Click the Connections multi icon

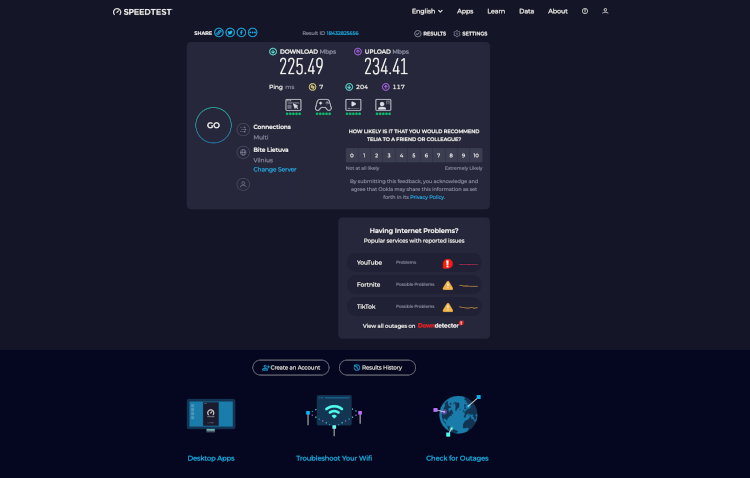click(x=243, y=129)
